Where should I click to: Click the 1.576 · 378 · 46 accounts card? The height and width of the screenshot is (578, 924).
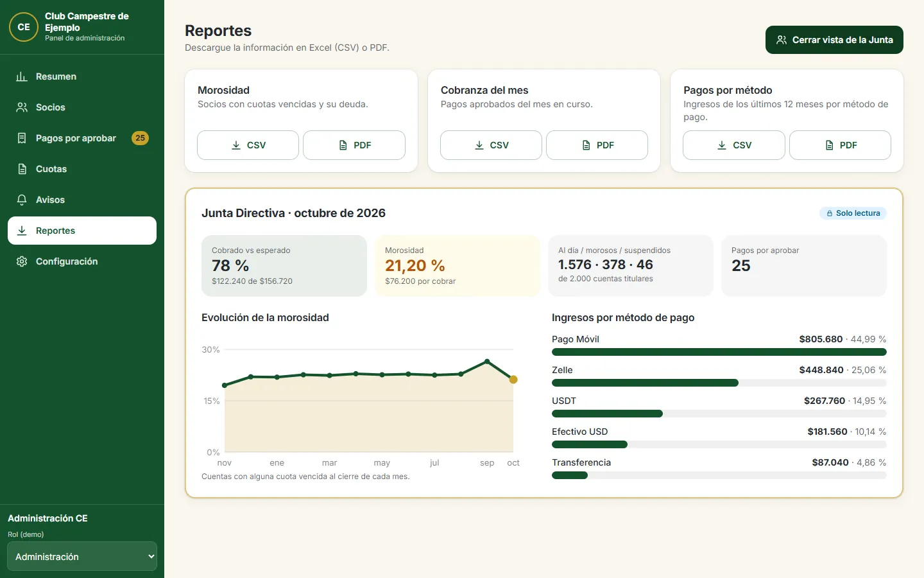631,266
